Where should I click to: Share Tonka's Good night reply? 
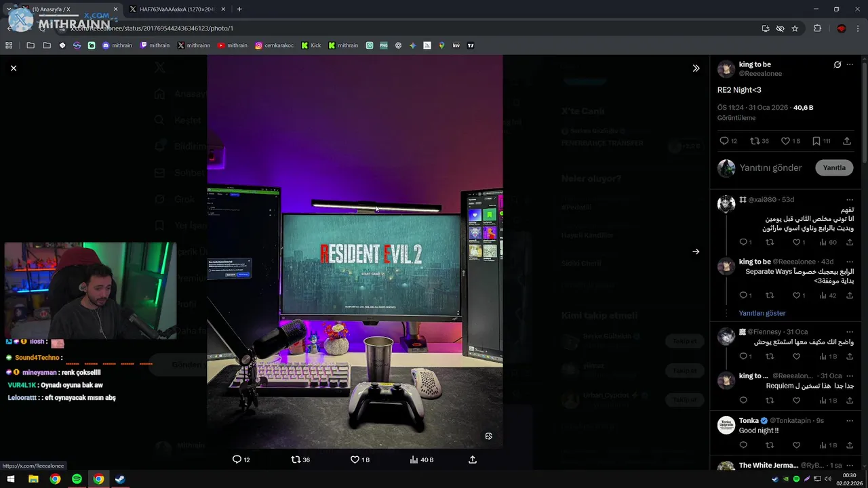850,445
